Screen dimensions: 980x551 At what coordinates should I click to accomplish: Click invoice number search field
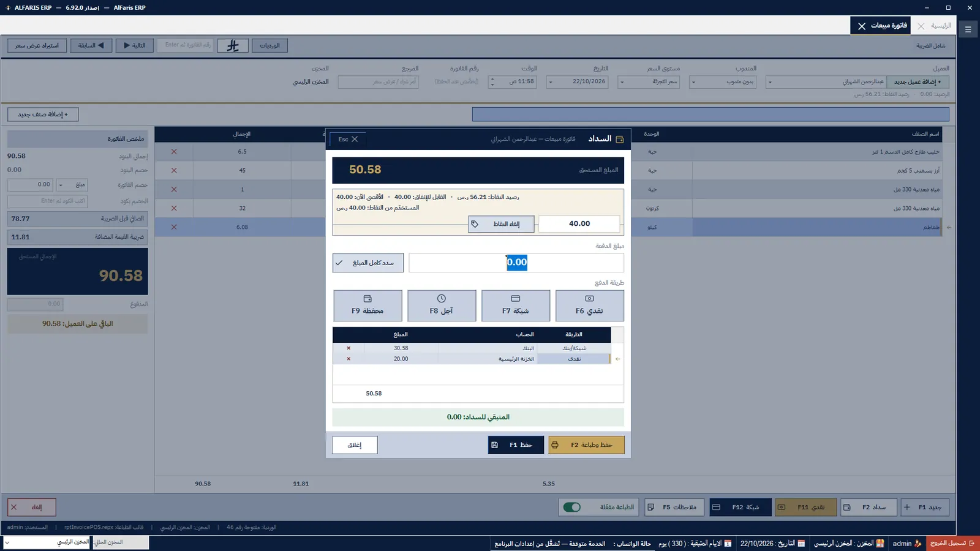[x=186, y=45]
